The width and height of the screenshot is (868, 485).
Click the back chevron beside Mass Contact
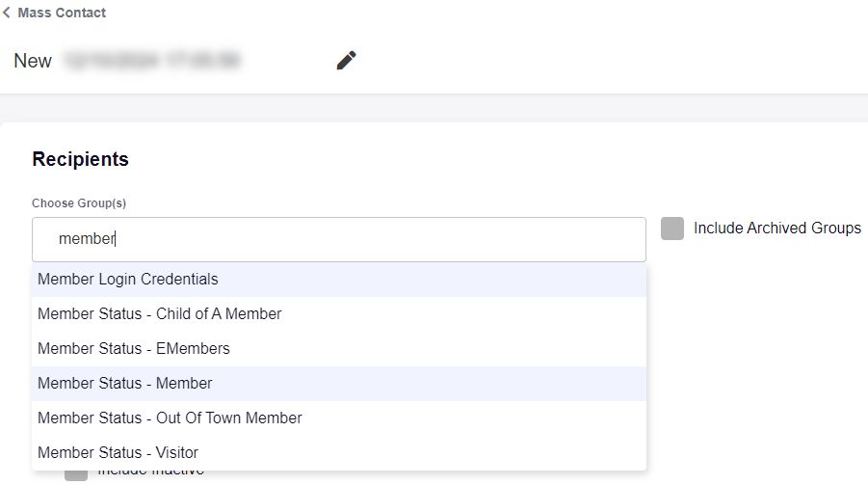click(x=7, y=13)
